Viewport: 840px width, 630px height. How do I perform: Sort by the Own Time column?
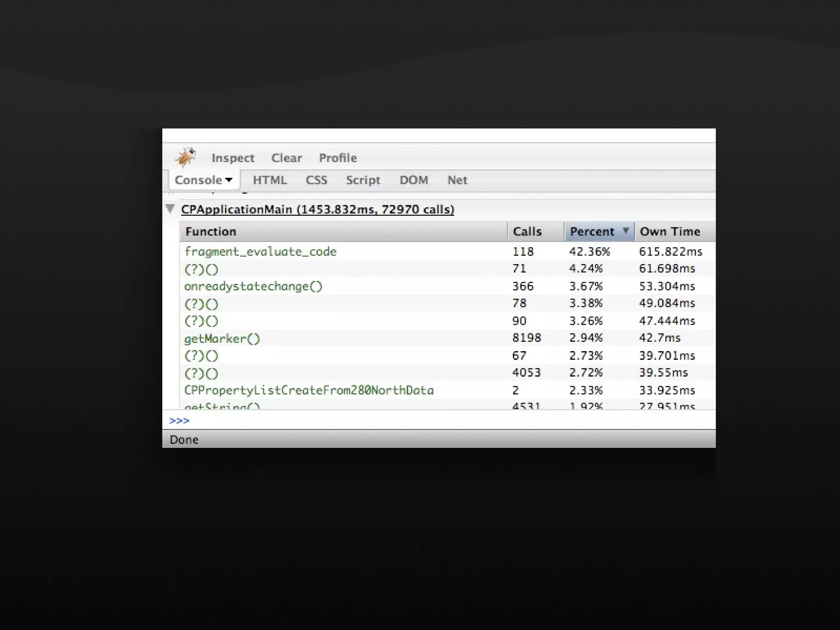tap(670, 232)
